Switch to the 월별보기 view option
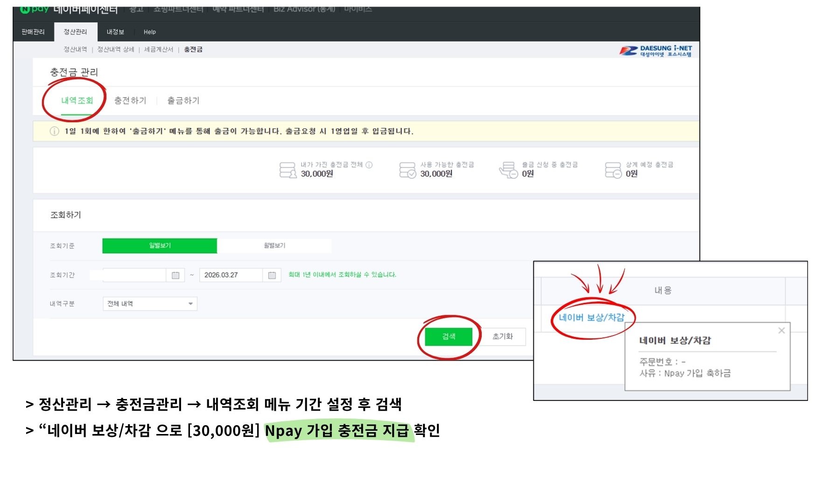Screen dimensions: 822x504 point(274,245)
